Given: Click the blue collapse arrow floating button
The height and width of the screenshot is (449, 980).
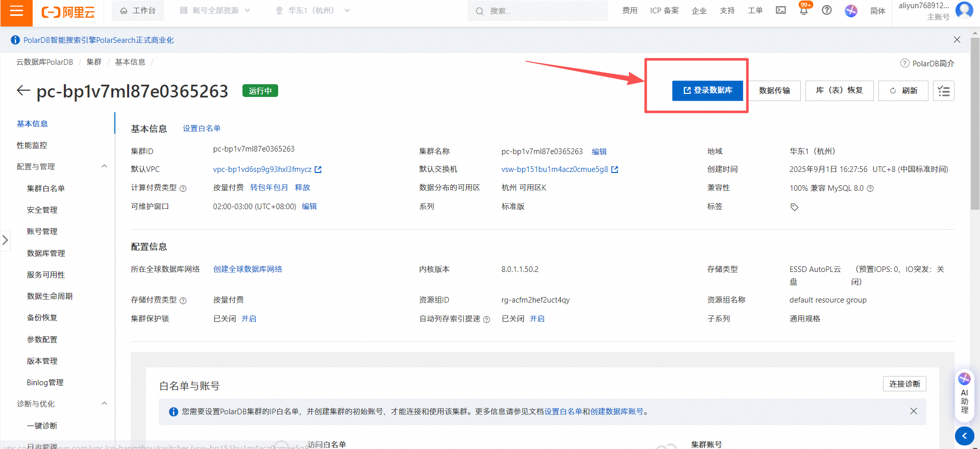Looking at the screenshot, I should (964, 436).
